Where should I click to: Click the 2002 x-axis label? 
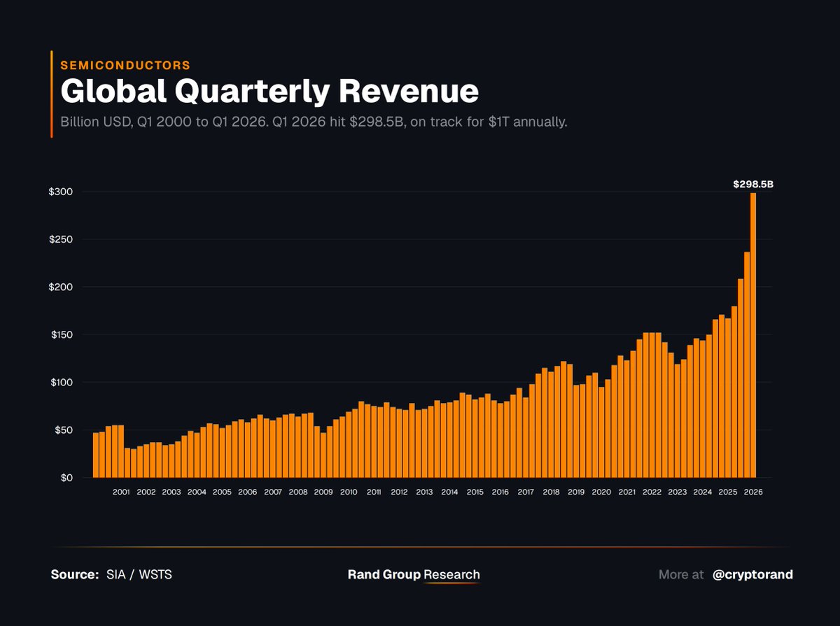tap(146, 492)
